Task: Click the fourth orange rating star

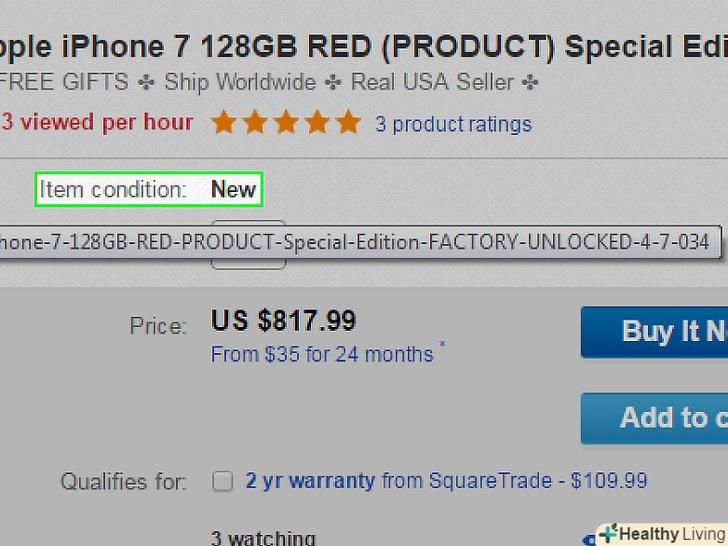Action: [317, 124]
